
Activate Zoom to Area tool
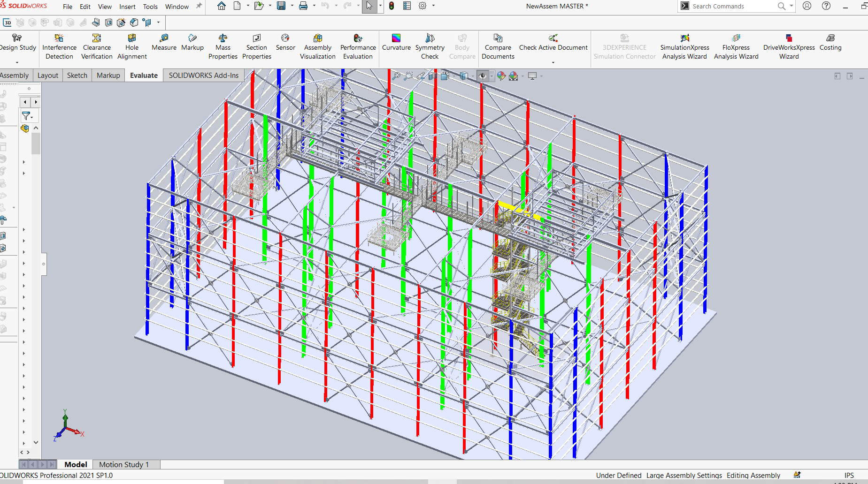coord(408,76)
